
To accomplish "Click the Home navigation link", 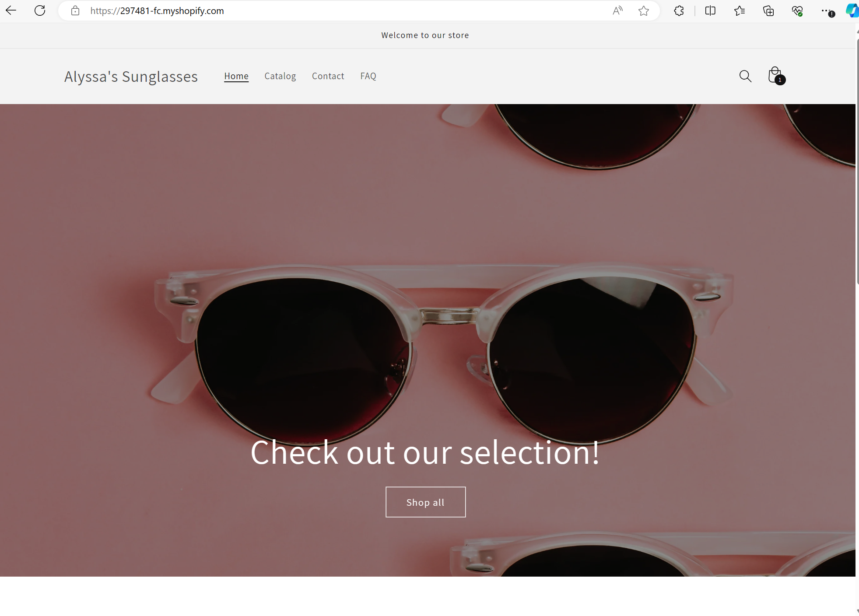I will tap(236, 76).
